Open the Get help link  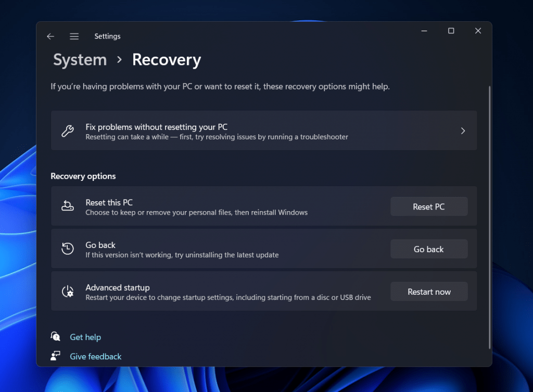(85, 337)
